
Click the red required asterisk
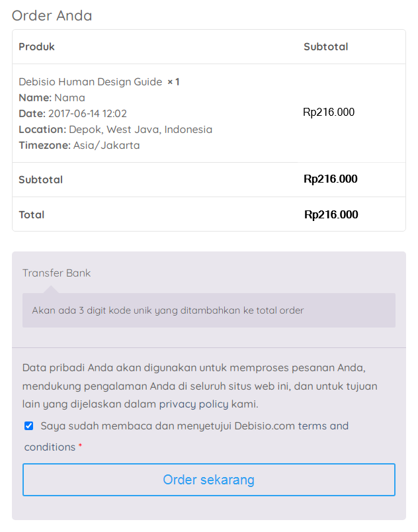81,447
